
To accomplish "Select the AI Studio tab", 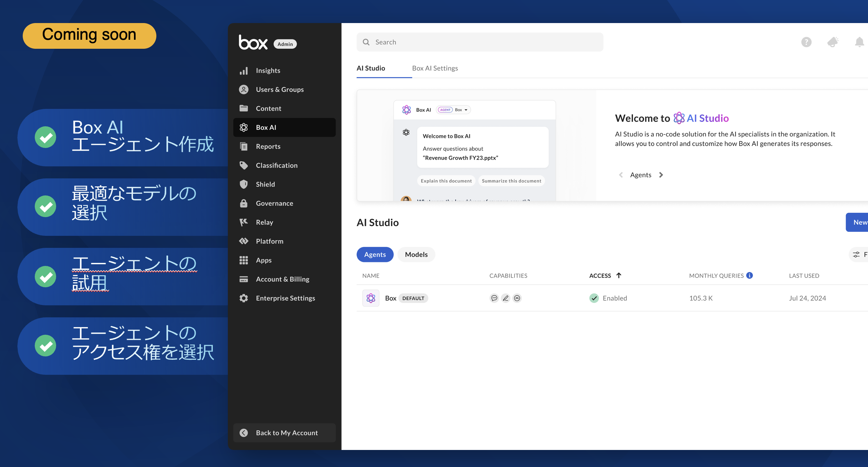I will click(x=371, y=68).
